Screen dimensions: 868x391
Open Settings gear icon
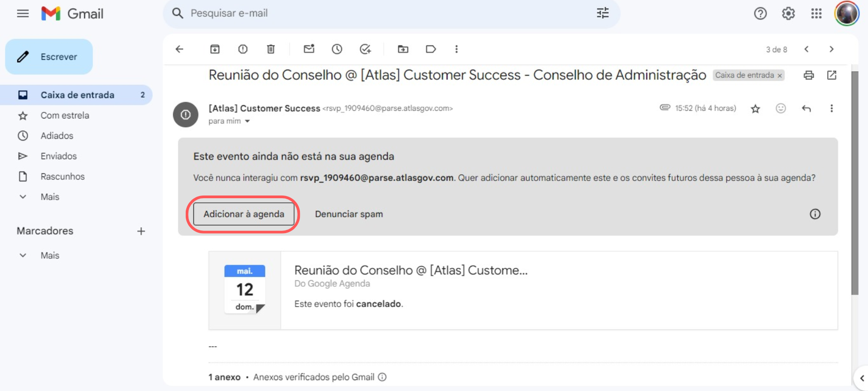point(788,14)
